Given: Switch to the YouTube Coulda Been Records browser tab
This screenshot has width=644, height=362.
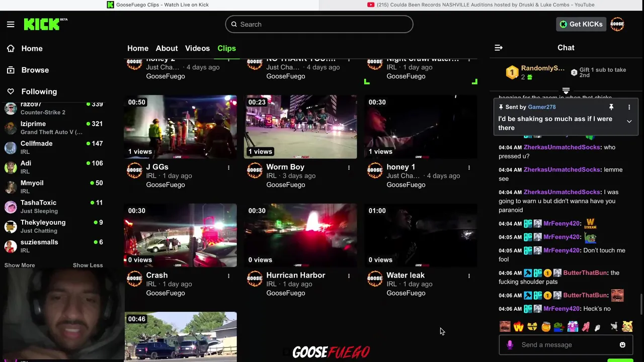Looking at the screenshot, I should (x=481, y=5).
